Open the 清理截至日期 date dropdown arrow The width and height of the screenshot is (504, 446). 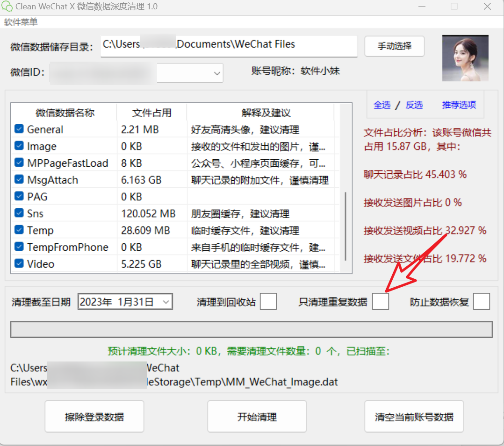tap(166, 302)
